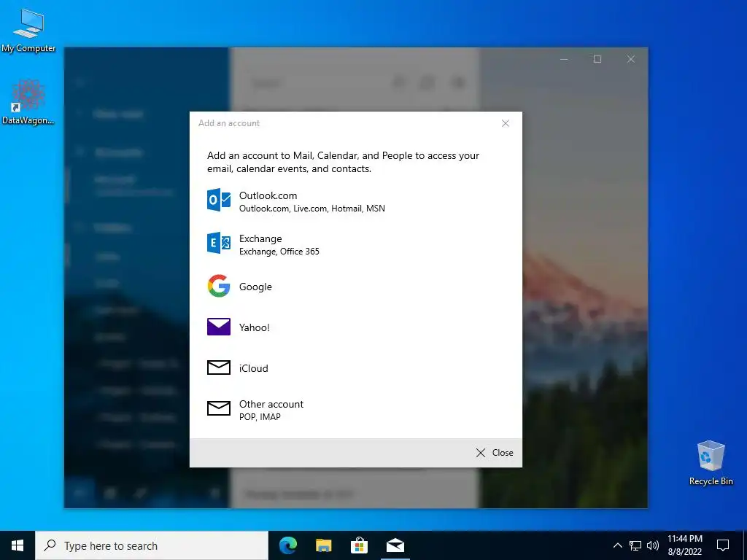Click the taskbar search box
Image resolution: width=747 pixels, height=560 pixels.
[x=152, y=545]
